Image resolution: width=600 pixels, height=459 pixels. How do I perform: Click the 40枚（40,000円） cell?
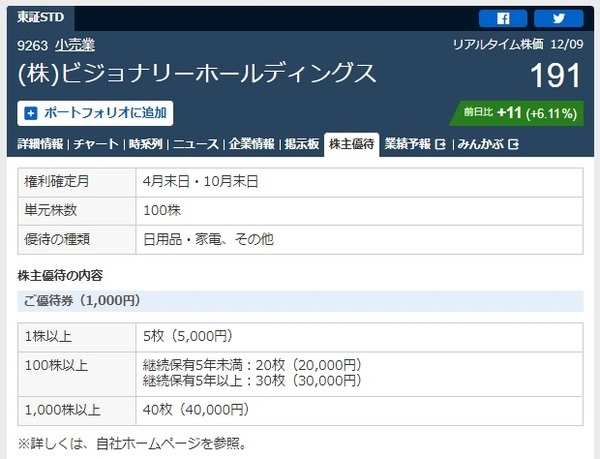pyautogui.click(x=359, y=411)
